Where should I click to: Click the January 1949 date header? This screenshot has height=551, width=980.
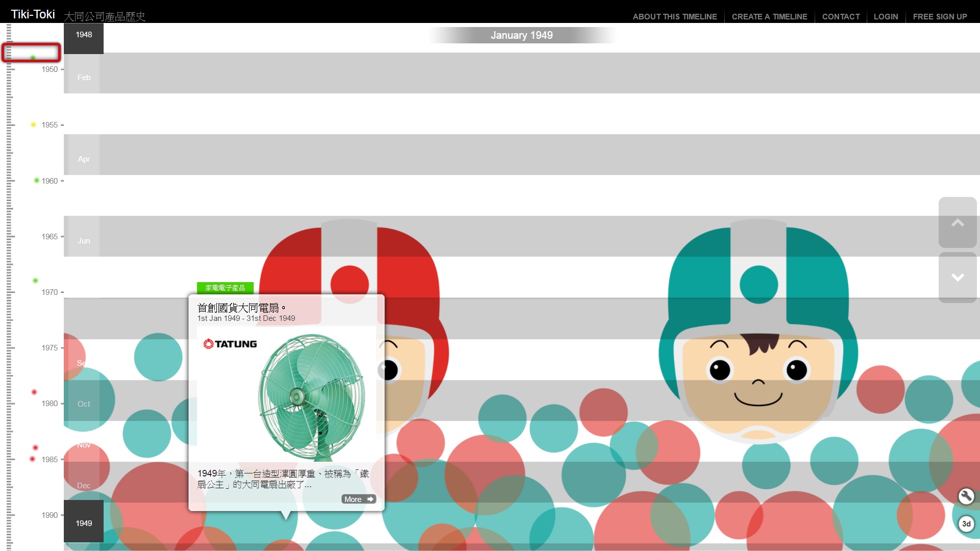pyautogui.click(x=522, y=35)
